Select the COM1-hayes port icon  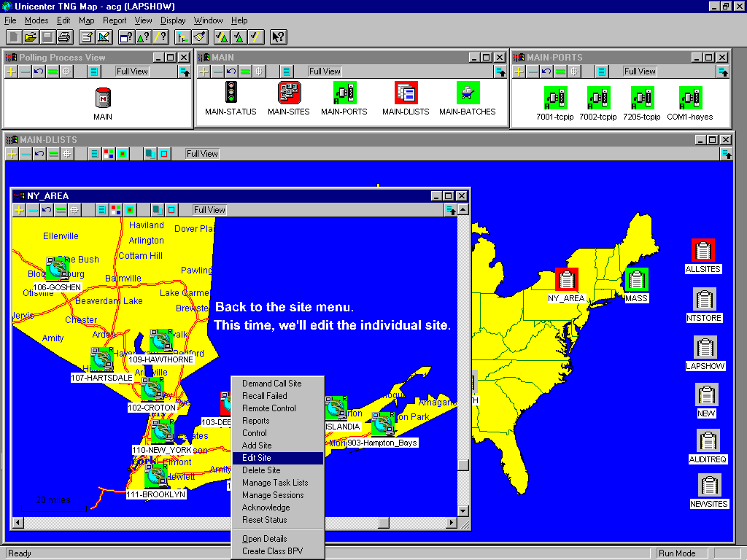pyautogui.click(x=690, y=98)
